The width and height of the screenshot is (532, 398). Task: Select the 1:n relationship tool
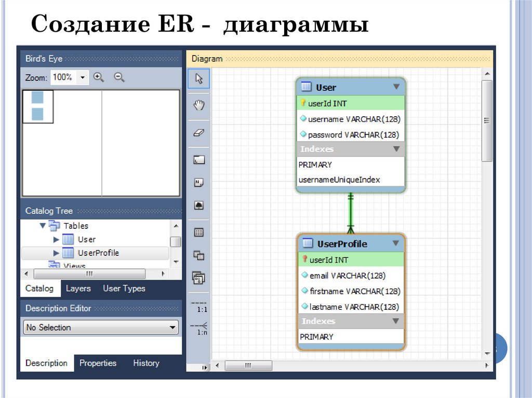[x=198, y=330]
